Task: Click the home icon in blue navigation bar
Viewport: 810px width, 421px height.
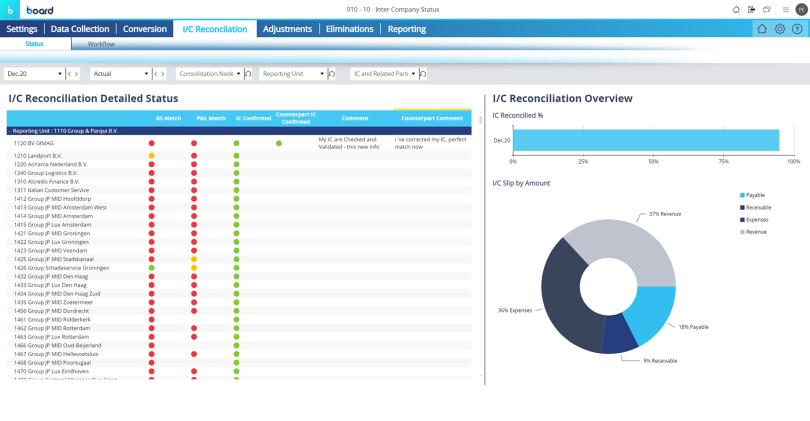Action: tap(761, 29)
